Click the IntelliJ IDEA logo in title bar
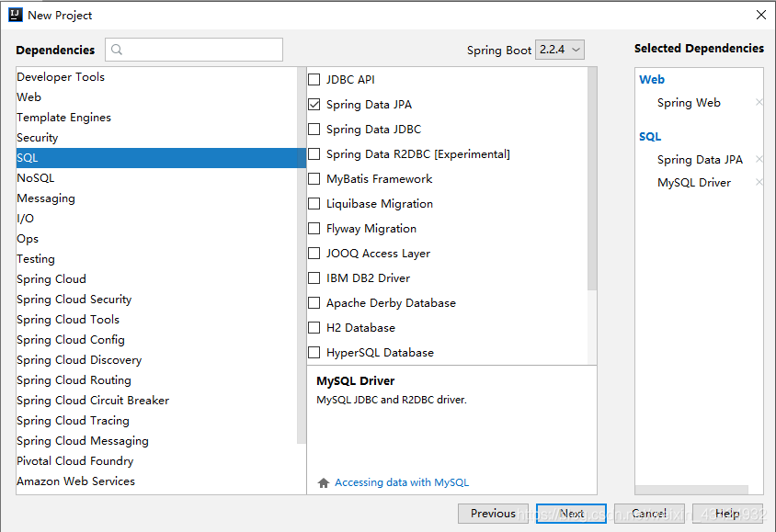The width and height of the screenshot is (776, 532). [x=16, y=15]
